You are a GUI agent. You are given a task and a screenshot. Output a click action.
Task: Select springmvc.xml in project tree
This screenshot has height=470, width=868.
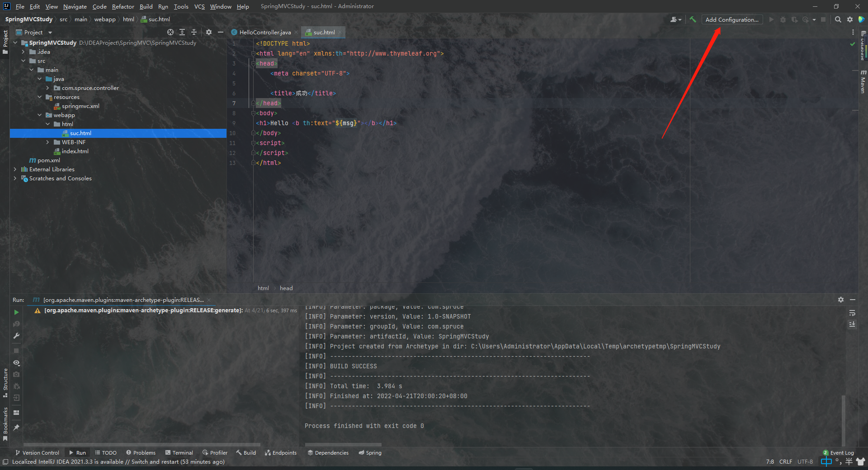click(x=80, y=106)
